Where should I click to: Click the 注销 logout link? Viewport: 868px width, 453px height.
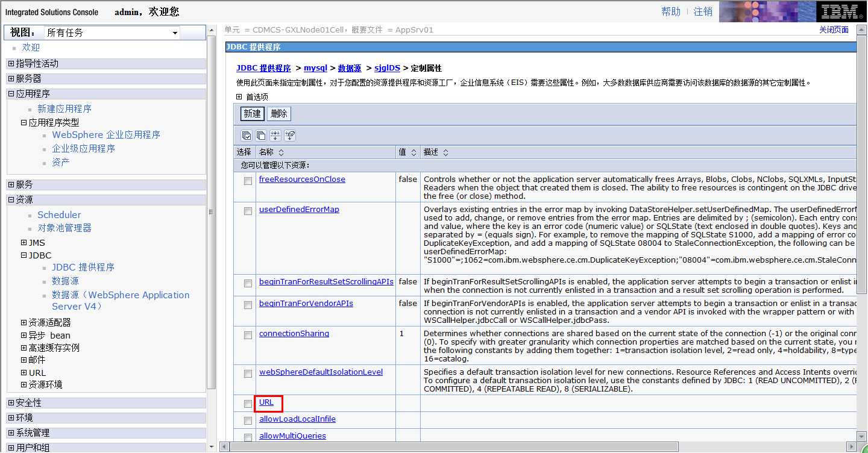tap(703, 11)
